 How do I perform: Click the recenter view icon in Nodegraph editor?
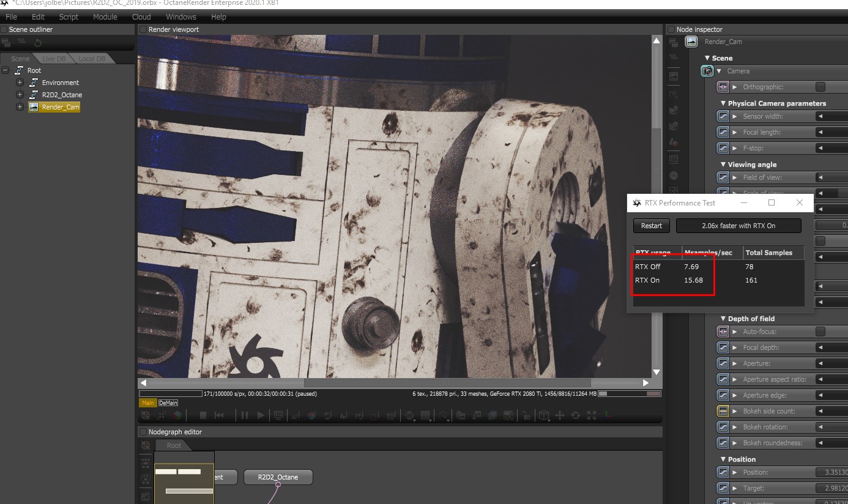(x=146, y=445)
